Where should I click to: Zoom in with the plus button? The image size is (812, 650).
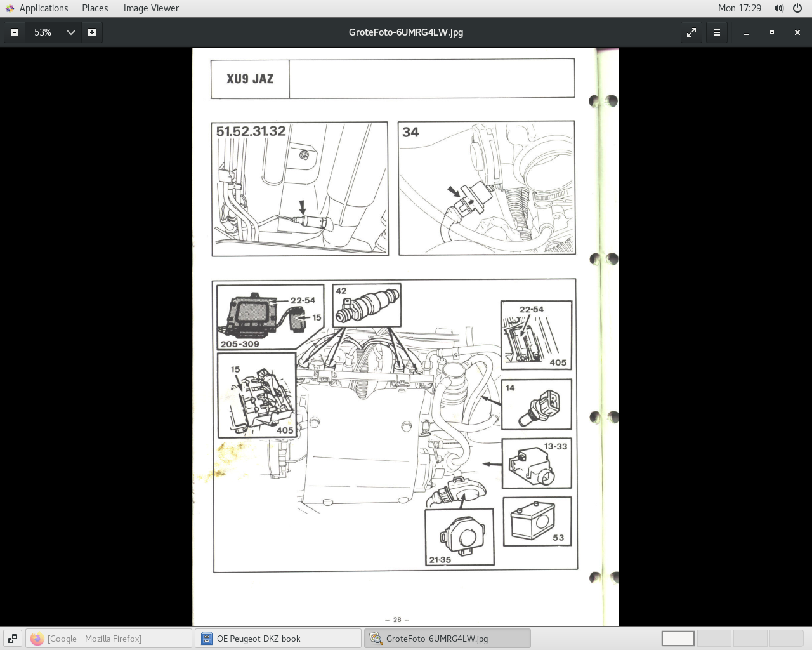pyautogui.click(x=92, y=32)
